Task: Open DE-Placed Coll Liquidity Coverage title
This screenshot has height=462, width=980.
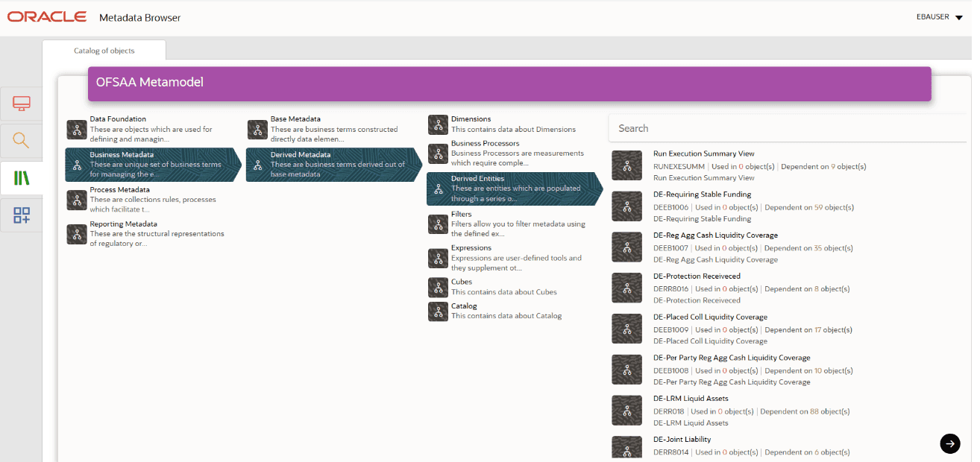Action: [x=710, y=317]
